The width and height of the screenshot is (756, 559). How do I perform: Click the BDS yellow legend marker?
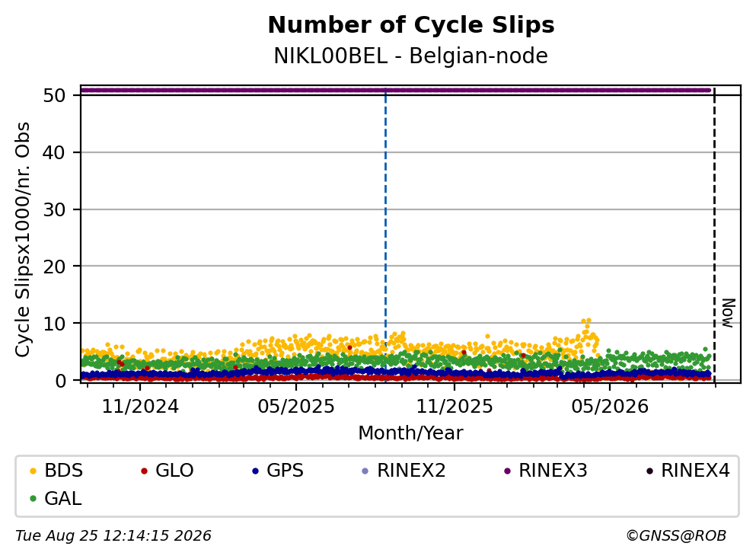pos(33,471)
